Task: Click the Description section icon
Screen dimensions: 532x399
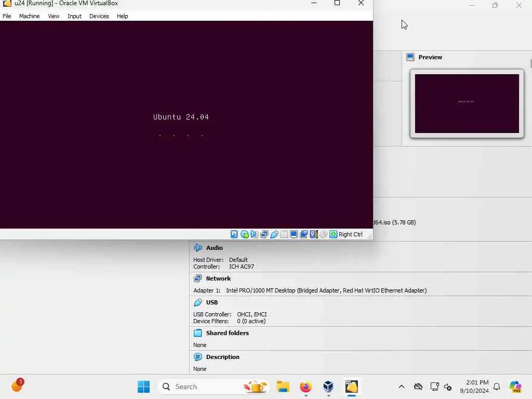Action: tap(198, 357)
